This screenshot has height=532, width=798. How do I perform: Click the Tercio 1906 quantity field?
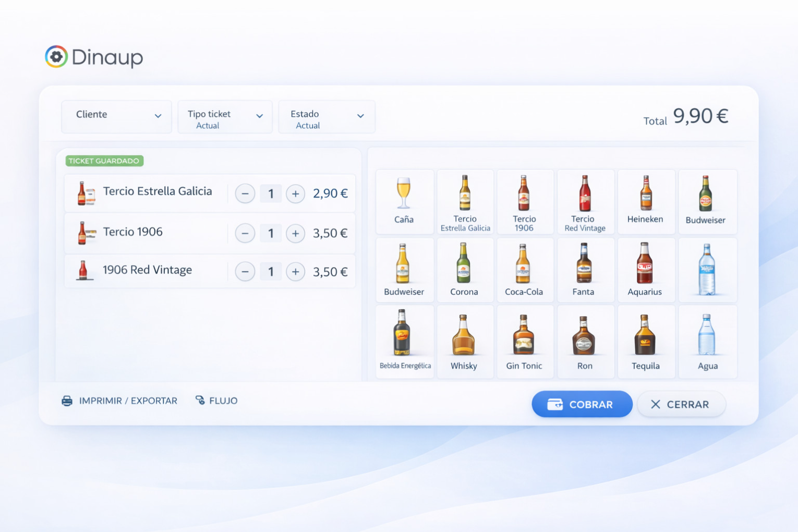click(271, 233)
